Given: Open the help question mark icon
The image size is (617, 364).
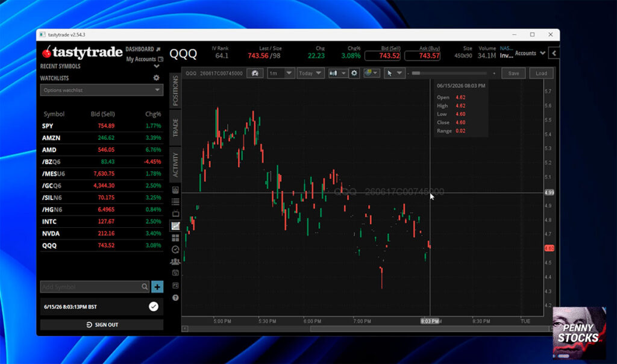Looking at the screenshot, I should (x=175, y=298).
